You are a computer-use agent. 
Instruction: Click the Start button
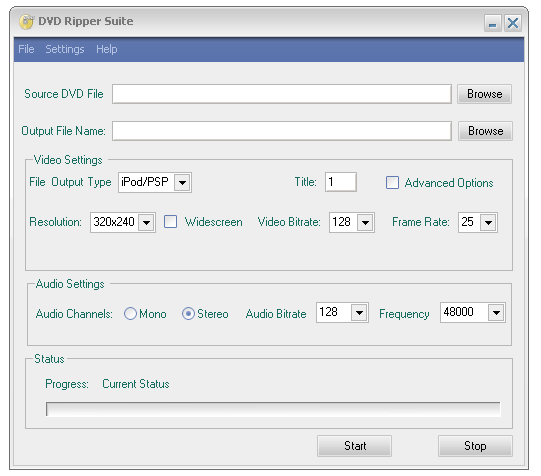coord(354,446)
